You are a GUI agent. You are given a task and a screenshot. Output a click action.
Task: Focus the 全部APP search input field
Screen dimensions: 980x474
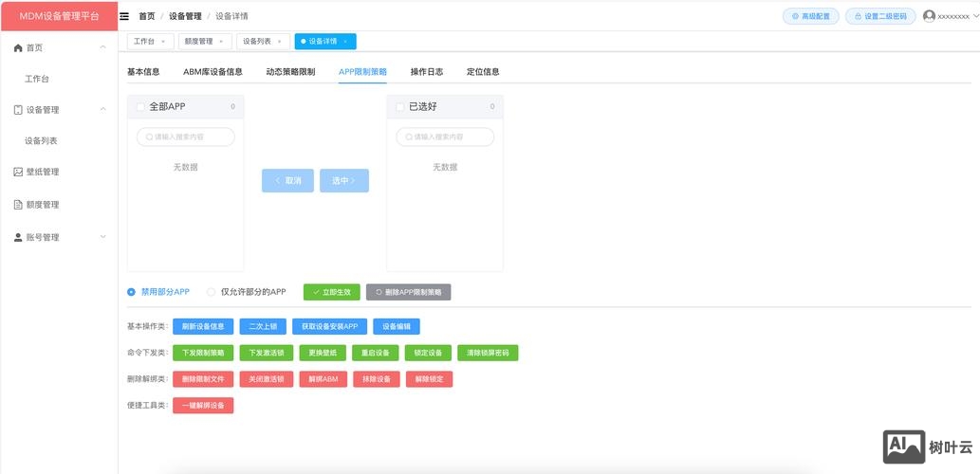tap(186, 137)
